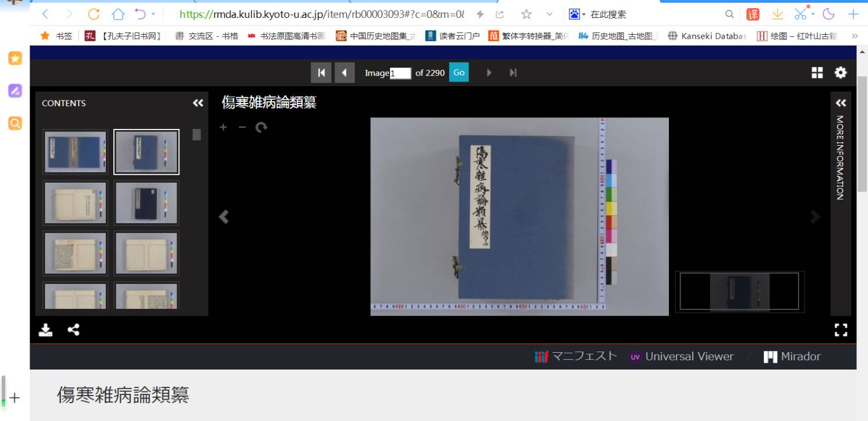Open the Universal Viewer link

tap(682, 357)
